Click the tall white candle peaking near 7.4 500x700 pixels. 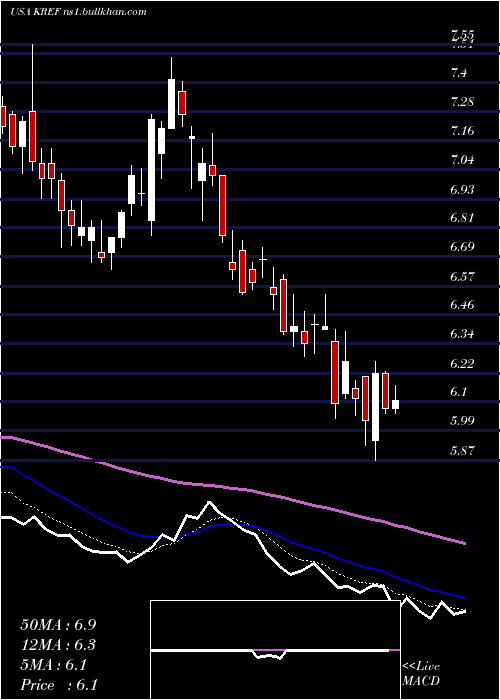click(171, 104)
